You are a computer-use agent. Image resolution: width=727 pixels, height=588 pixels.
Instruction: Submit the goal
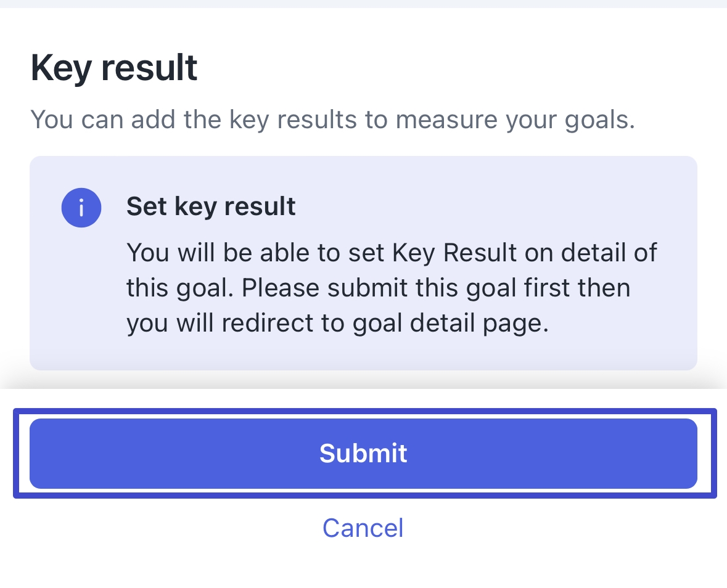[x=364, y=454]
